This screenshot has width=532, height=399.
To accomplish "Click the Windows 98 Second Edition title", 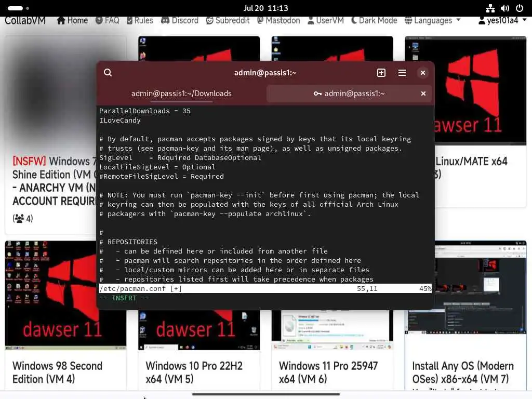I will [x=57, y=372].
